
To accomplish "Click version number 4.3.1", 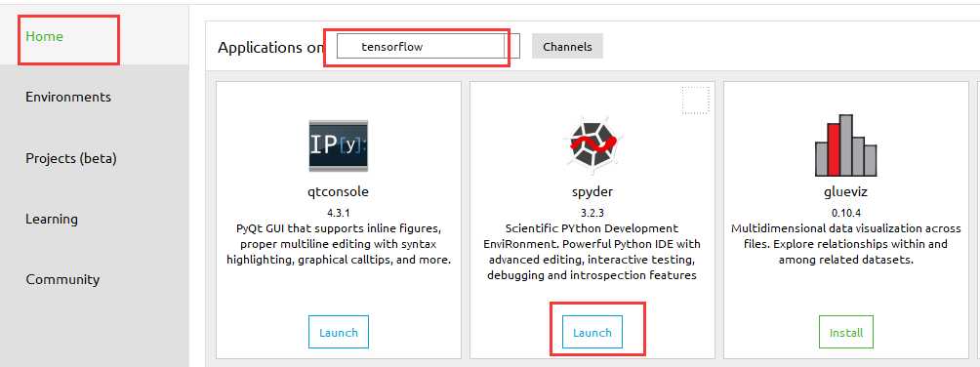I will [338, 213].
